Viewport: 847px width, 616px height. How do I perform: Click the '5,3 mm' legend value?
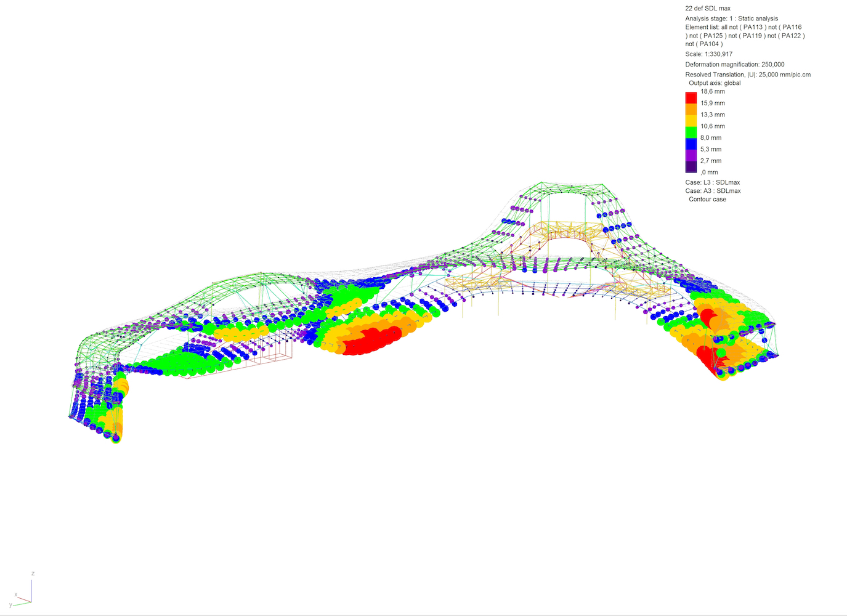click(711, 149)
